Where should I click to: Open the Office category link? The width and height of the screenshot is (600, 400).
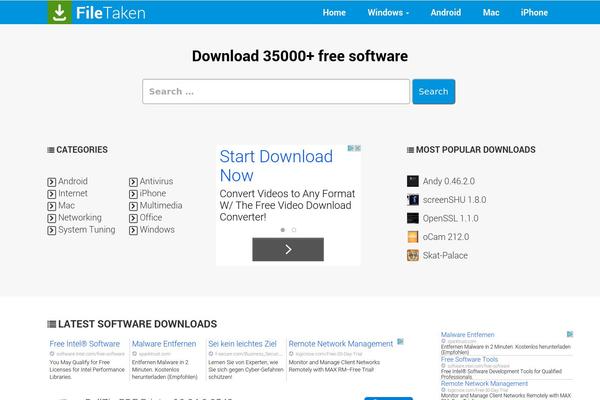coord(151,217)
